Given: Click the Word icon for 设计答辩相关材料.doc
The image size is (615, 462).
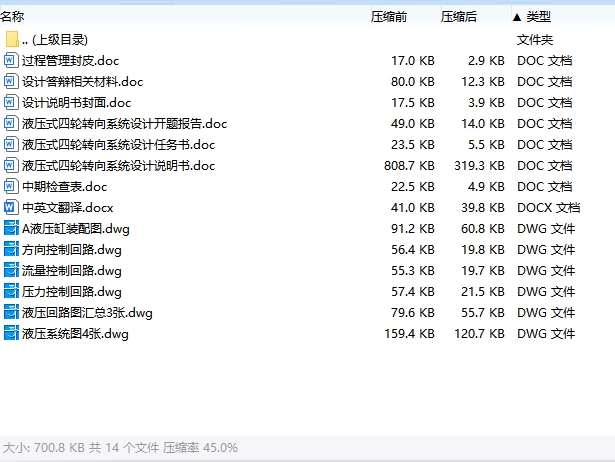Looking at the screenshot, I should pyautogui.click(x=11, y=82).
